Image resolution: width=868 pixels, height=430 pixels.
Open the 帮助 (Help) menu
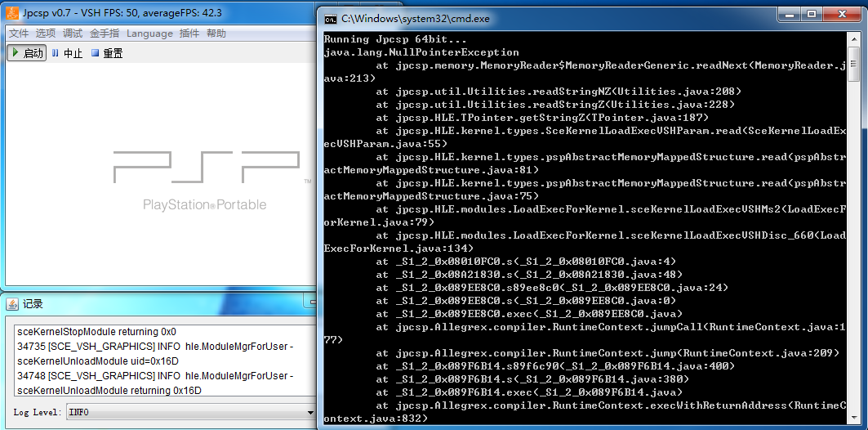pos(216,34)
